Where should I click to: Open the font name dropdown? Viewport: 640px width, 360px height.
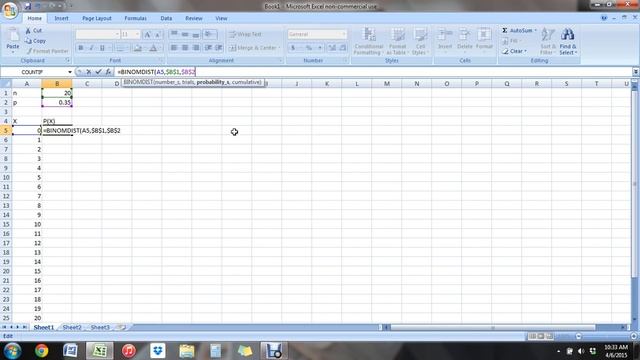117,34
